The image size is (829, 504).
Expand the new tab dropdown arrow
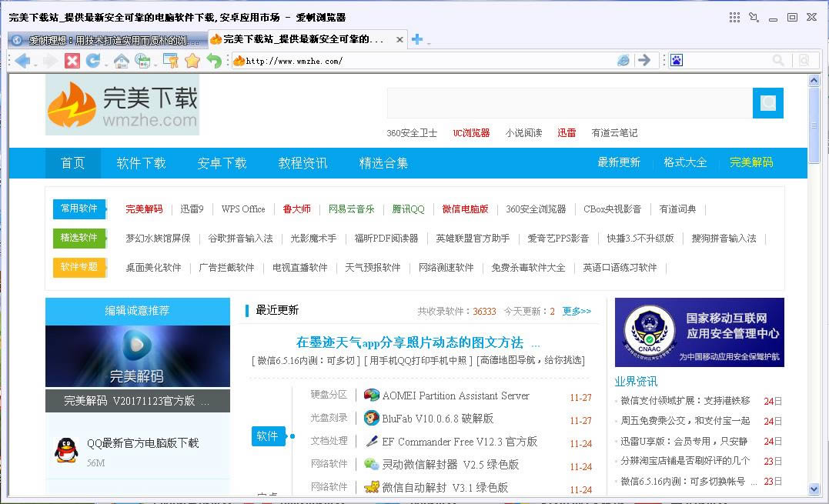(x=428, y=42)
